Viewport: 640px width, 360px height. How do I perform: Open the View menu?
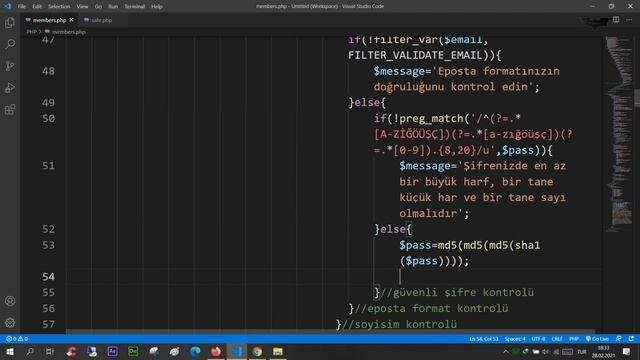pos(82,7)
